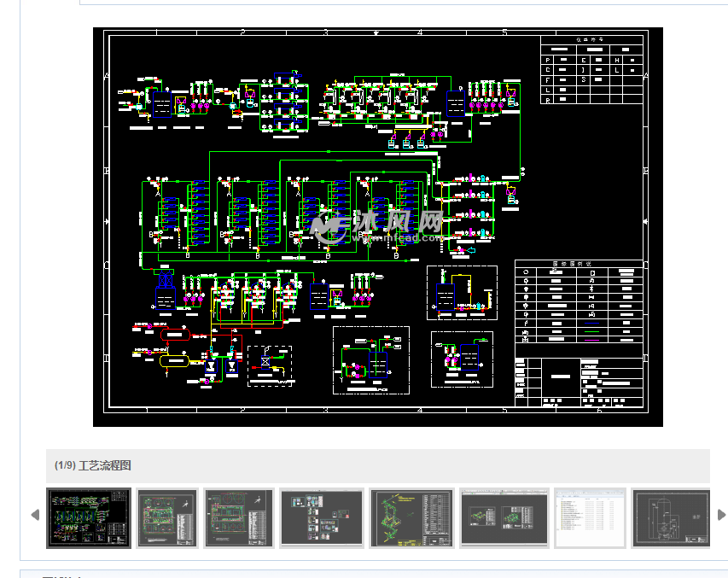Screen dimensions: 728x578
Task: Select the first thumbnail, the process flow diagram
Action: tap(89, 518)
